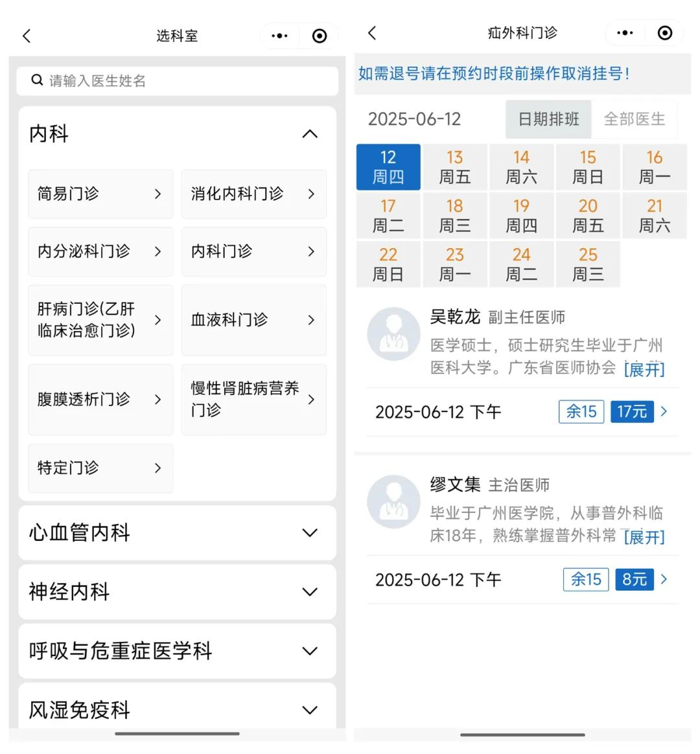The image size is (700, 754).
Task: Choose date 20 周五 in calendar
Action: click(x=588, y=216)
